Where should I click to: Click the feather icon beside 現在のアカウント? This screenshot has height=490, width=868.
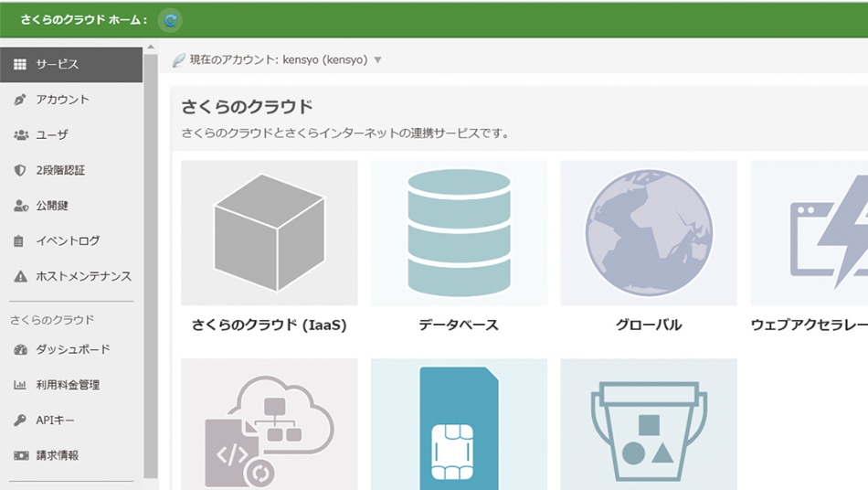coord(179,59)
